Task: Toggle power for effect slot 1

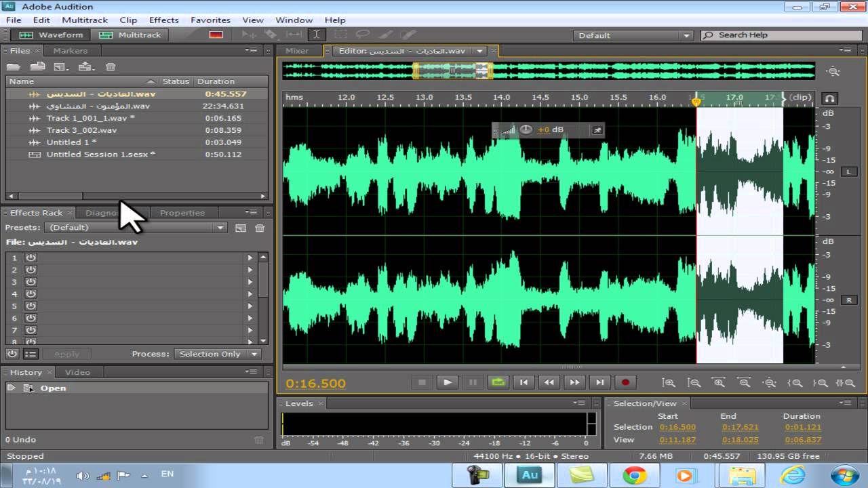Action: click(x=31, y=258)
